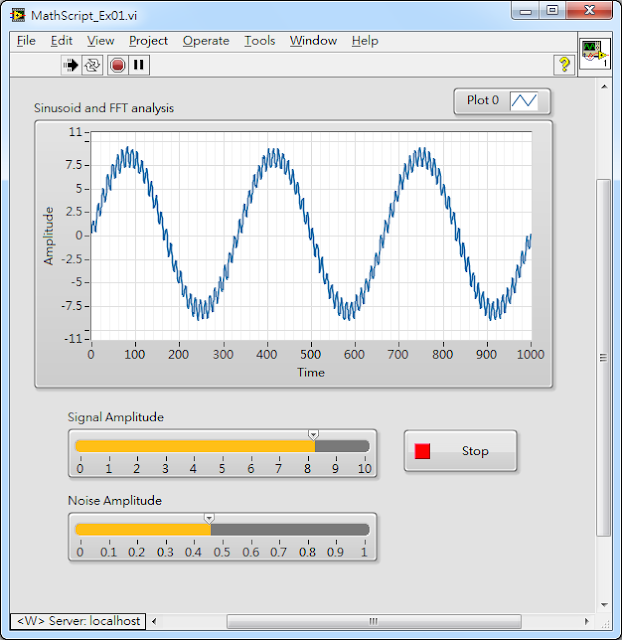Click Signal Amplitude scale value 10
622x640 pixels.
(364, 469)
